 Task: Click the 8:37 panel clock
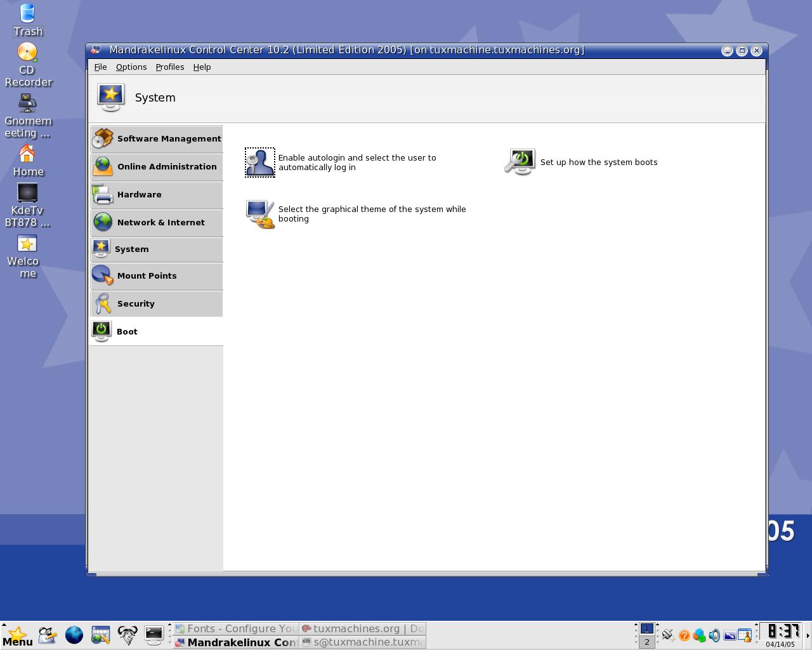tap(780, 631)
